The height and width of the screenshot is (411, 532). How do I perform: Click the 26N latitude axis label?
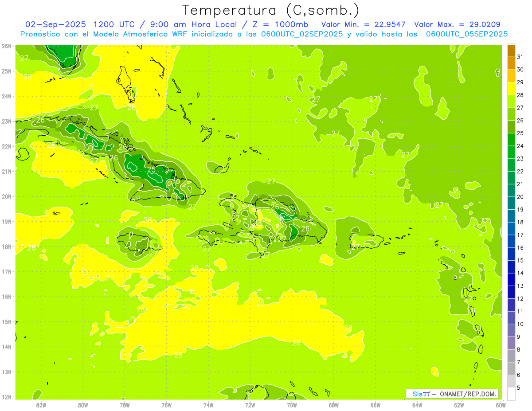click(x=7, y=46)
